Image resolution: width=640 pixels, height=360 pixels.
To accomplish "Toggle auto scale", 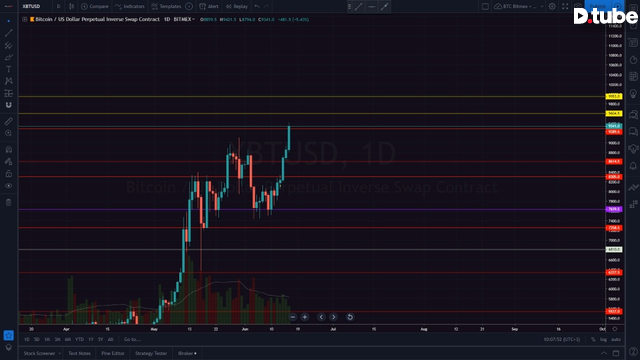I will point(616,339).
